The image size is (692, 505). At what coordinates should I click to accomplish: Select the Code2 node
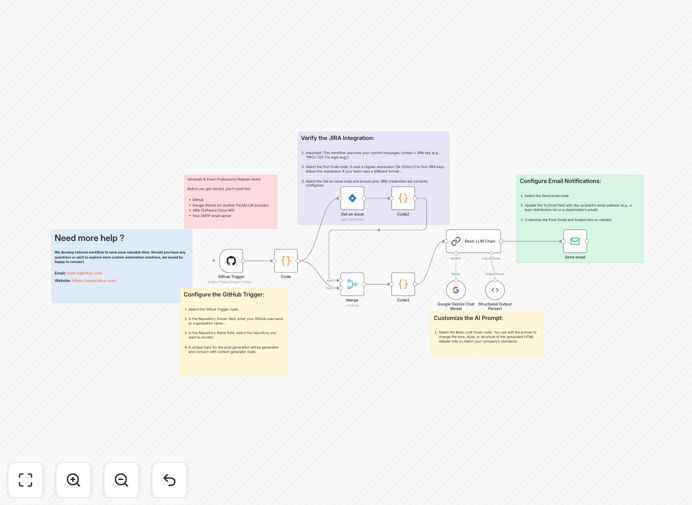tap(403, 198)
